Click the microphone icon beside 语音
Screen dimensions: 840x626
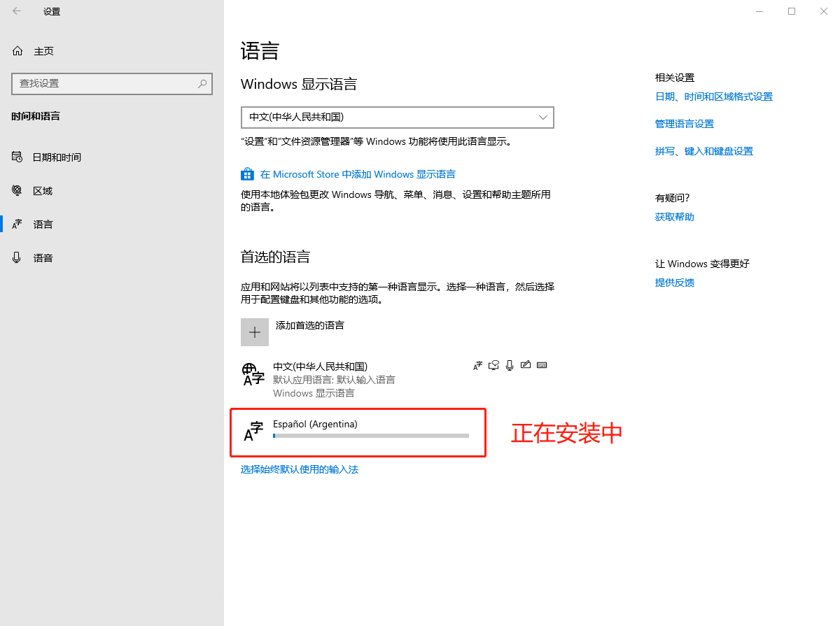(x=17, y=257)
